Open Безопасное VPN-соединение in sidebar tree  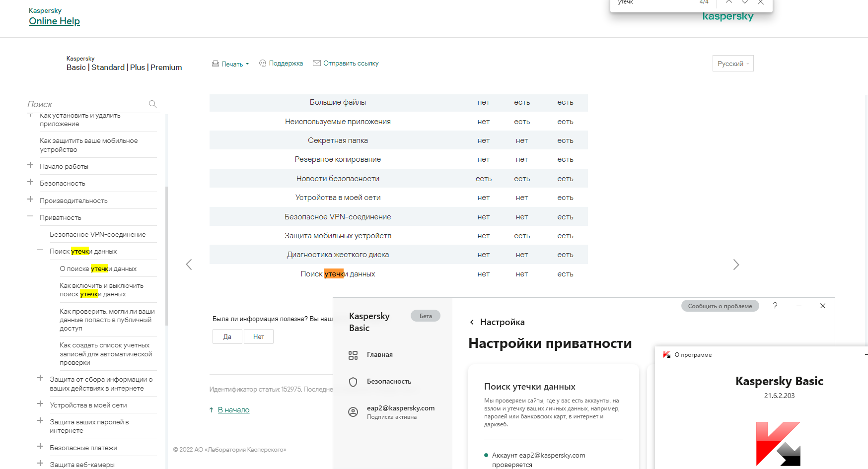98,235
